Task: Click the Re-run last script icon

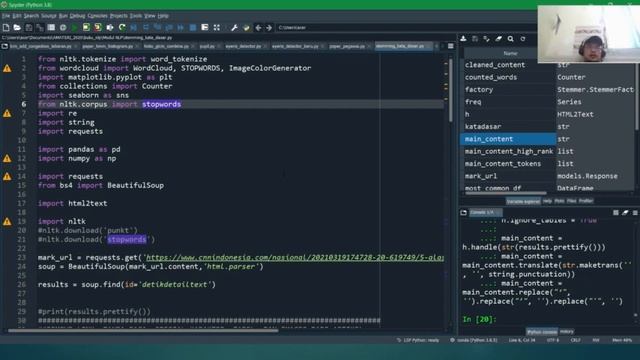Action: point(122,27)
